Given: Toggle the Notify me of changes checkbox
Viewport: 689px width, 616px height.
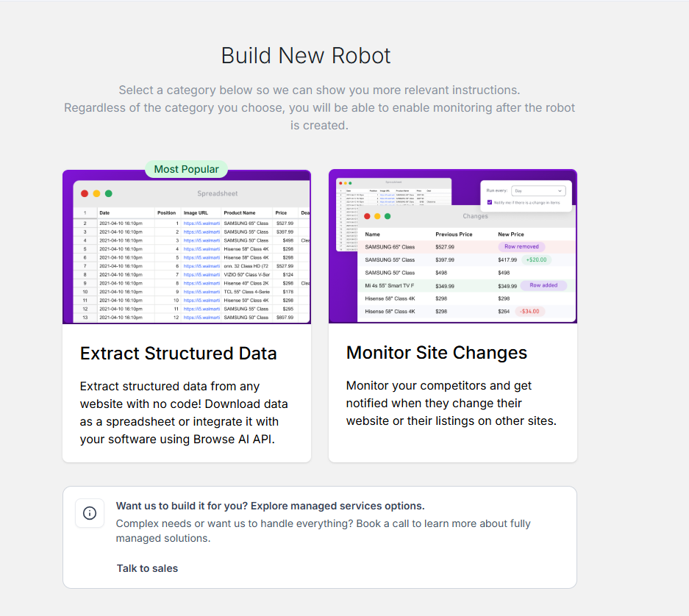Looking at the screenshot, I should (x=490, y=202).
